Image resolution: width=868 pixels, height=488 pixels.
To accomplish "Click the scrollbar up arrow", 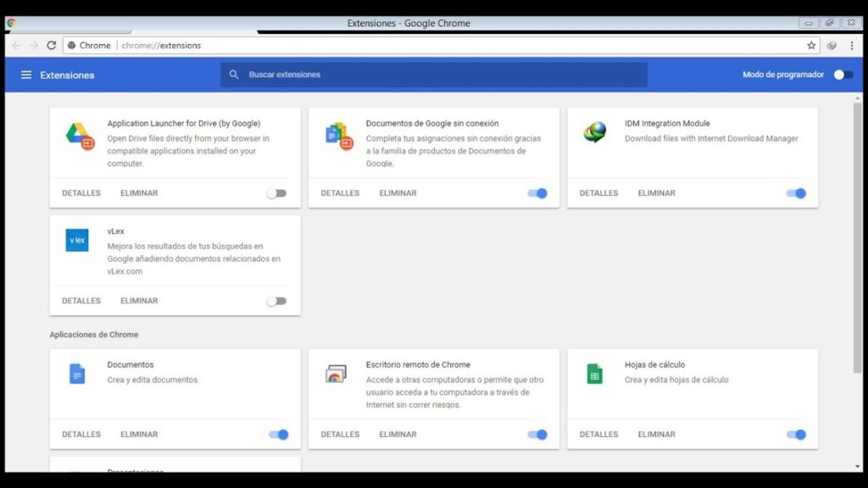I will tap(858, 98).
